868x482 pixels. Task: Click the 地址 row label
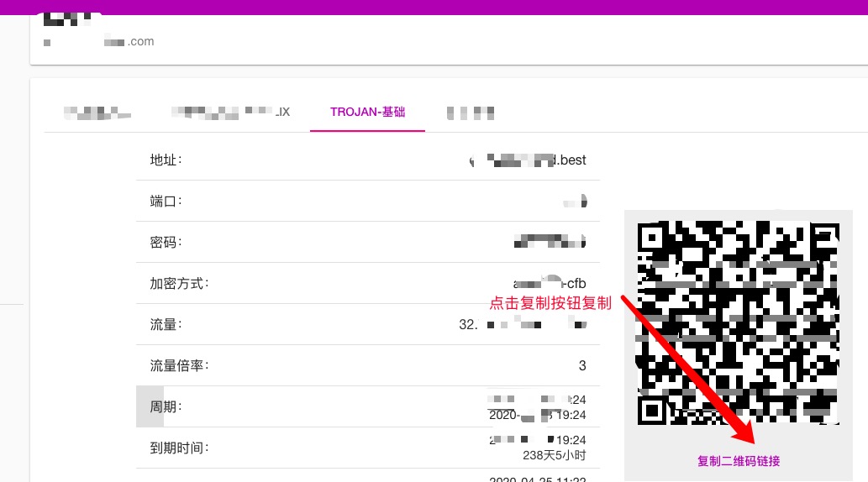pos(166,160)
